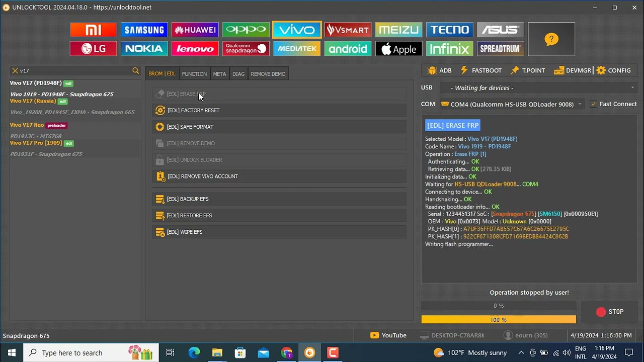Open DEVMGR device manager
The width and height of the screenshot is (644, 362).
(x=573, y=70)
